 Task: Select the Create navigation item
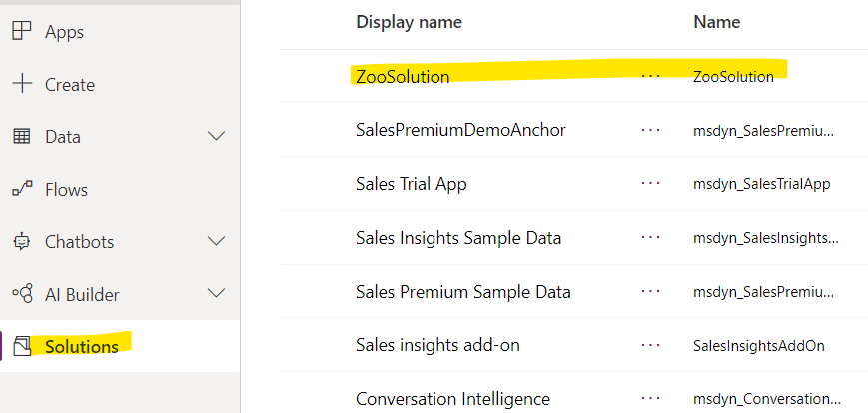tap(120, 85)
